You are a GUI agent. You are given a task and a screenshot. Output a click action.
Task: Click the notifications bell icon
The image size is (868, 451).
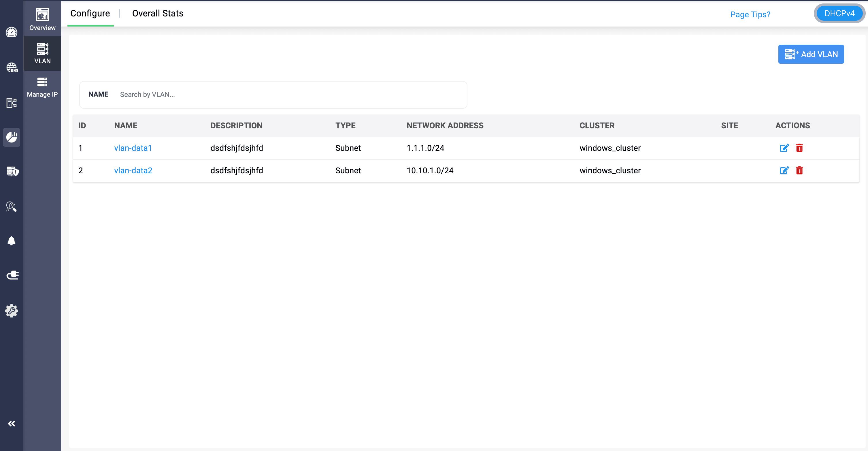(x=12, y=241)
